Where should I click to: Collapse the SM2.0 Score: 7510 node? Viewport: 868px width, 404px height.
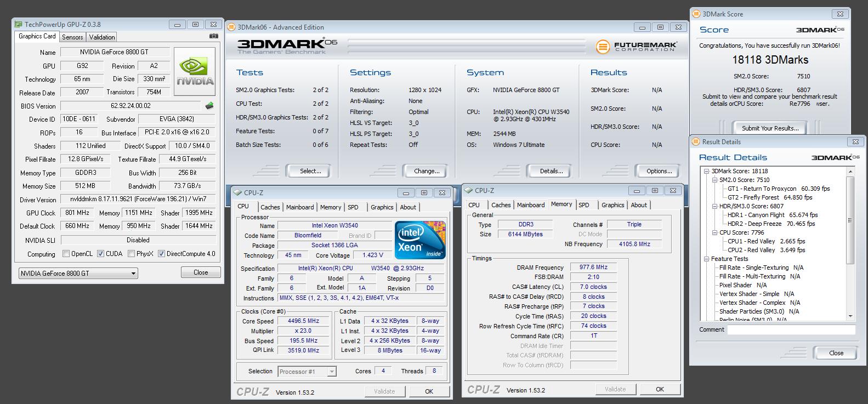715,180
